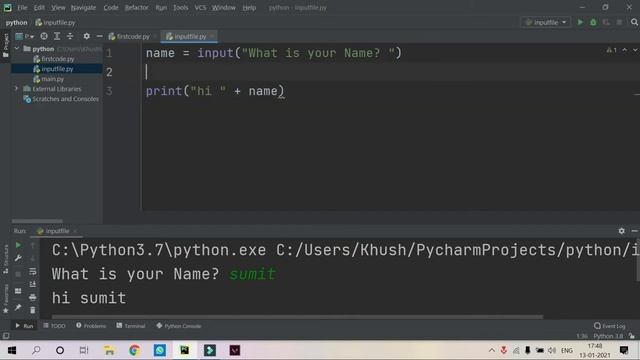Open the Navigate menu
Viewport: 640px width, 360px height.
tap(83, 7)
